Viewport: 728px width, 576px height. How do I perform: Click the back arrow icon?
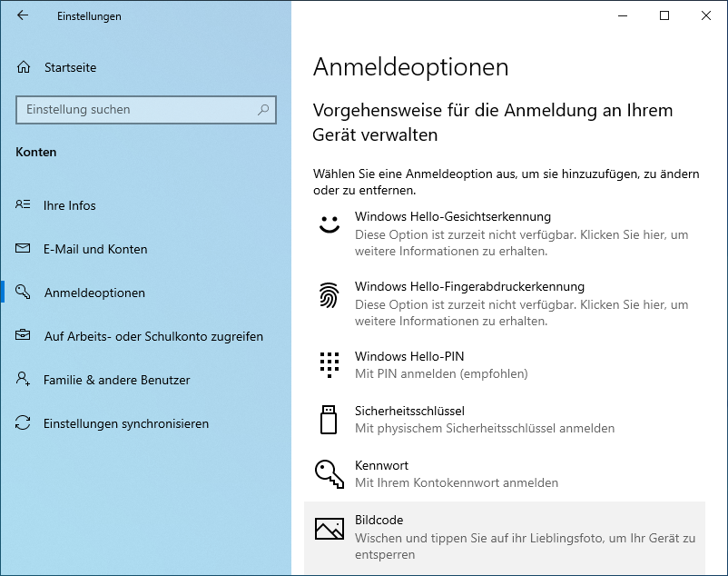point(23,15)
